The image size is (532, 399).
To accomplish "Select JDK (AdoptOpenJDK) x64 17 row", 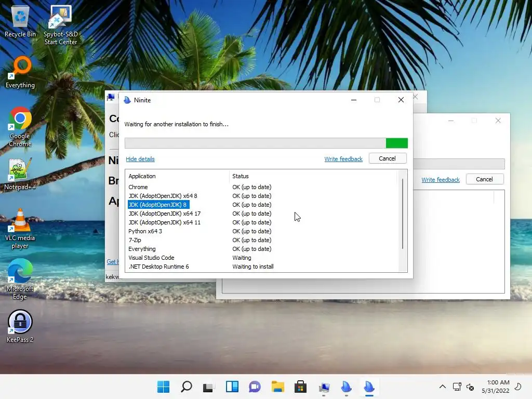I will click(x=261, y=214).
